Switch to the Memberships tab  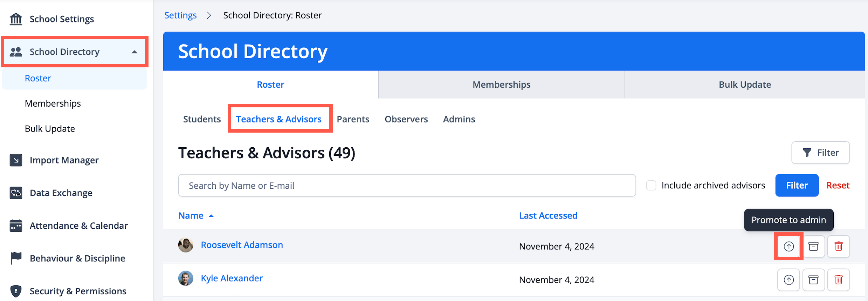(x=501, y=85)
